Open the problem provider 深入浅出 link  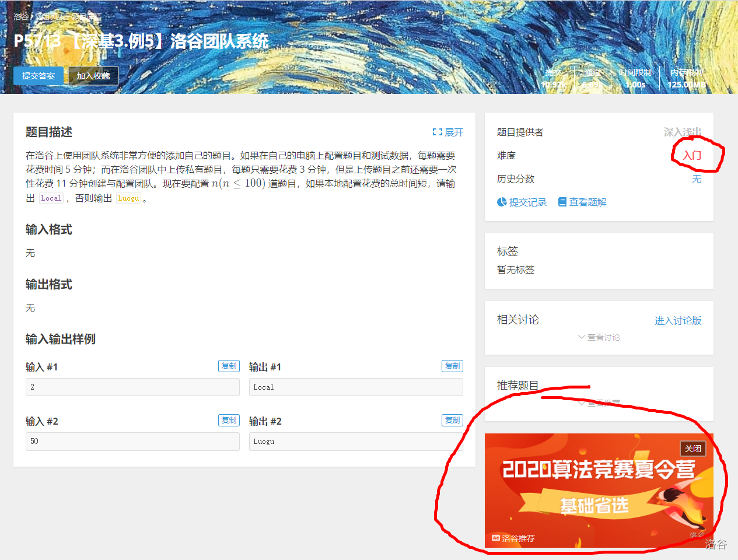coord(683,132)
